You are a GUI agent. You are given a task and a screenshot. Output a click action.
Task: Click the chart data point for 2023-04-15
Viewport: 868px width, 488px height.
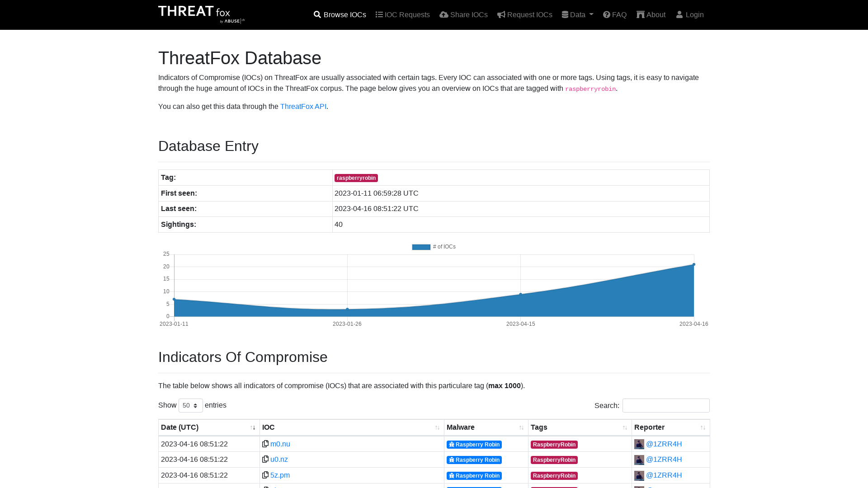pos(521,294)
